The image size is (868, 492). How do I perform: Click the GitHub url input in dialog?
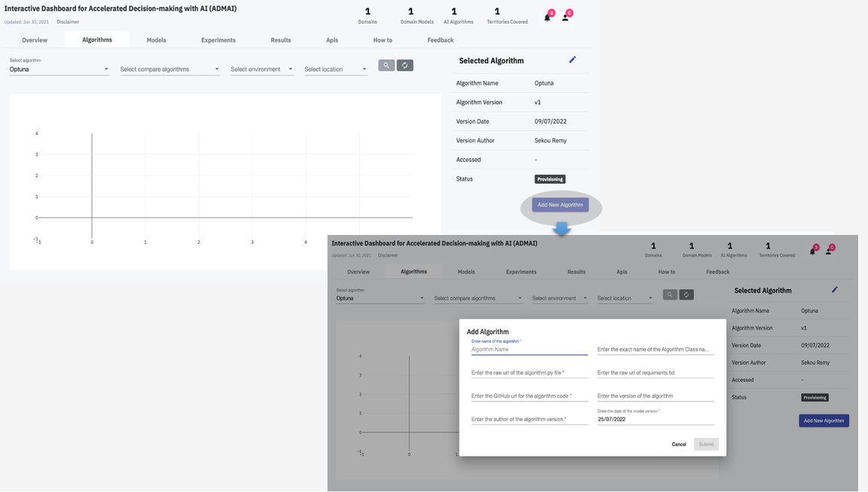529,396
